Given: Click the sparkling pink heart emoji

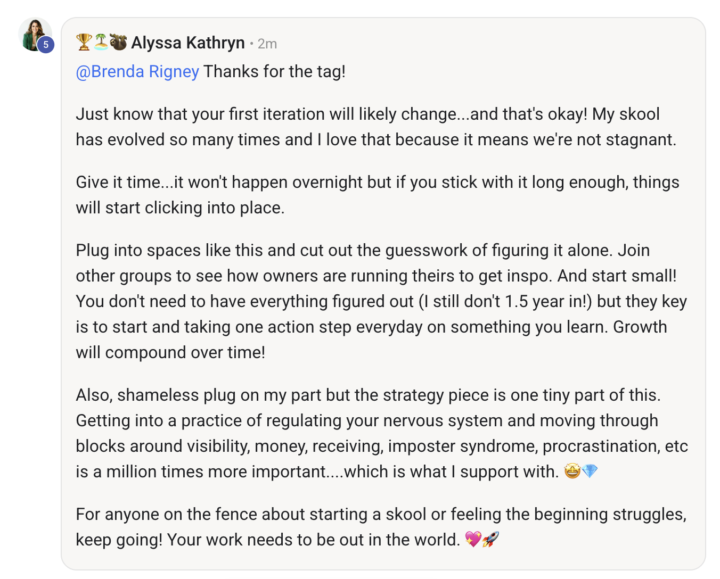Looking at the screenshot, I should coord(473,539).
